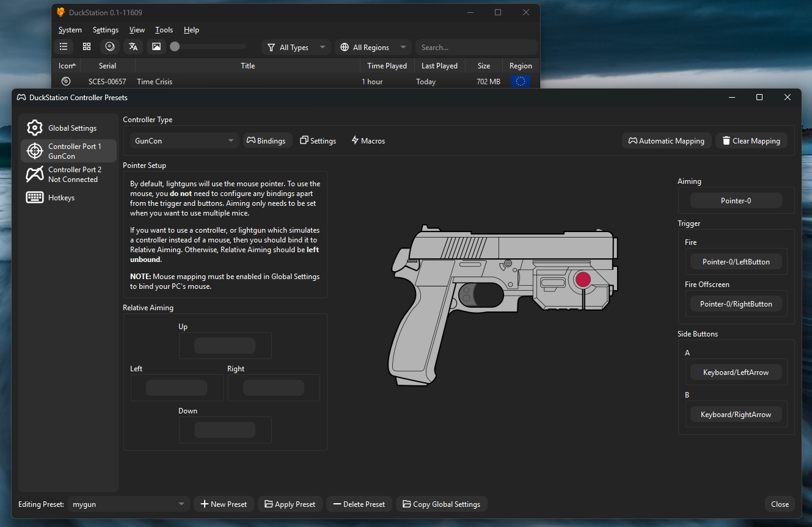Viewport: 812px width, 527px height.
Task: Select Controller Port 2 Not Connected
Action: pyautogui.click(x=68, y=175)
